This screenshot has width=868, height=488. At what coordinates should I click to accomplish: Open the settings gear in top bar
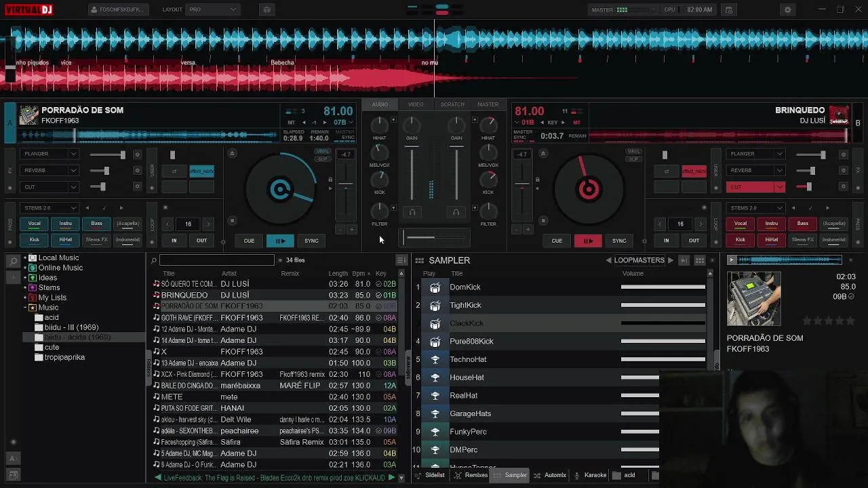[x=787, y=10]
